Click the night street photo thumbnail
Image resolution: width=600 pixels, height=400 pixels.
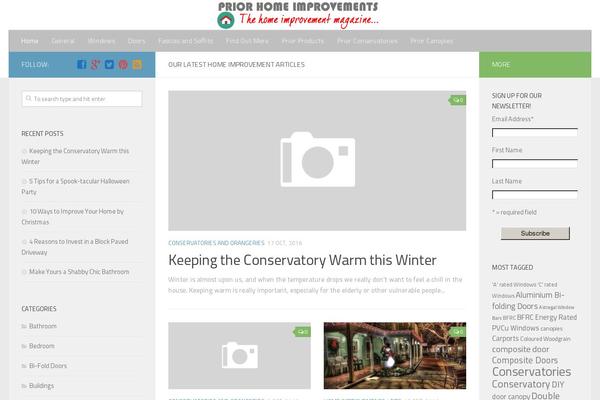tap(395, 356)
